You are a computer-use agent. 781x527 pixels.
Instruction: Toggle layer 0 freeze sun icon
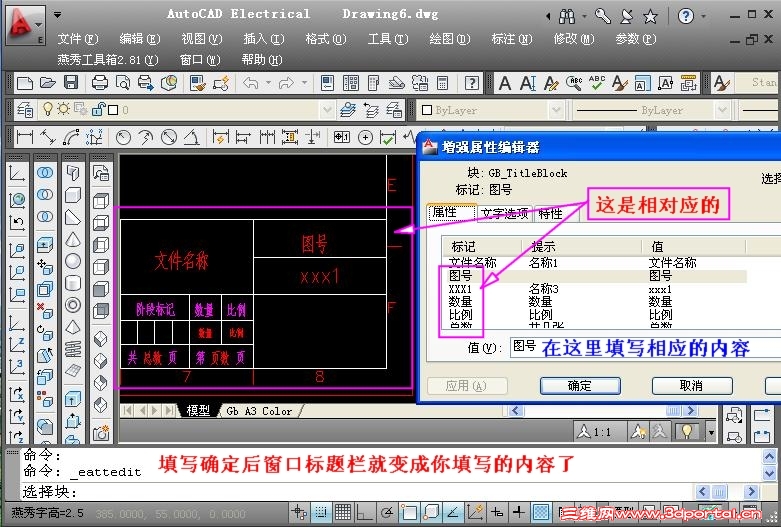(63, 109)
